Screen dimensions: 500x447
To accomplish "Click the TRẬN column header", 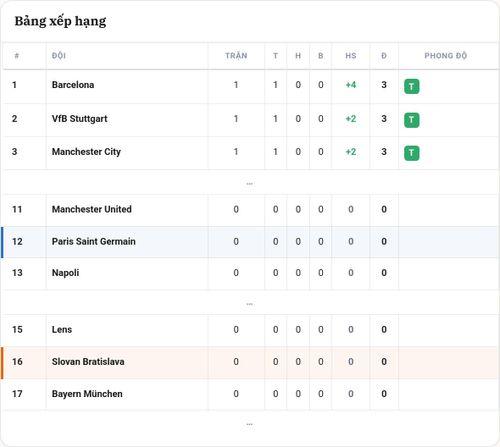I will 236,56.
